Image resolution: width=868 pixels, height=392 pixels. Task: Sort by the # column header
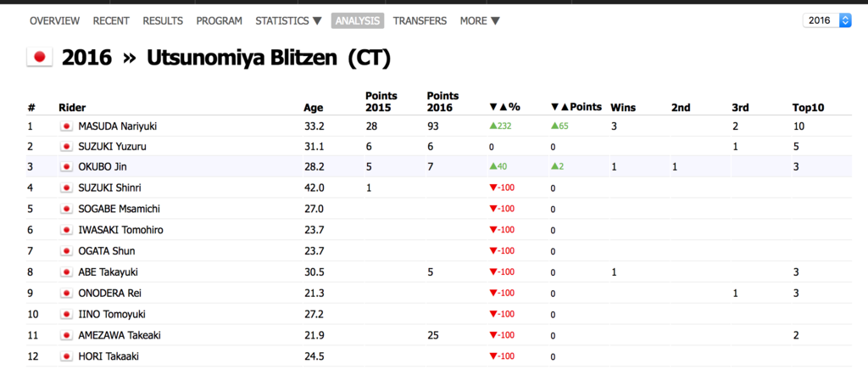pos(31,108)
